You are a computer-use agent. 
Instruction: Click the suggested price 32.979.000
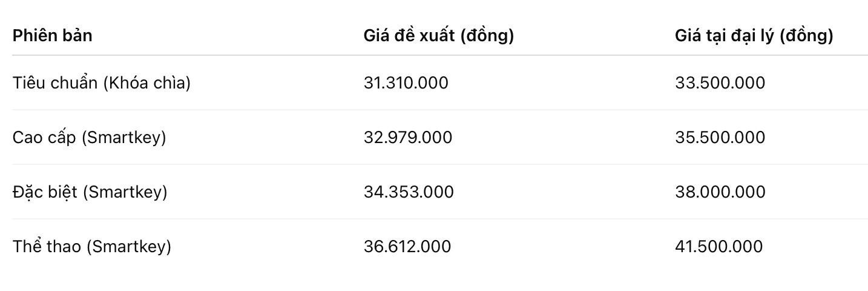tap(407, 137)
